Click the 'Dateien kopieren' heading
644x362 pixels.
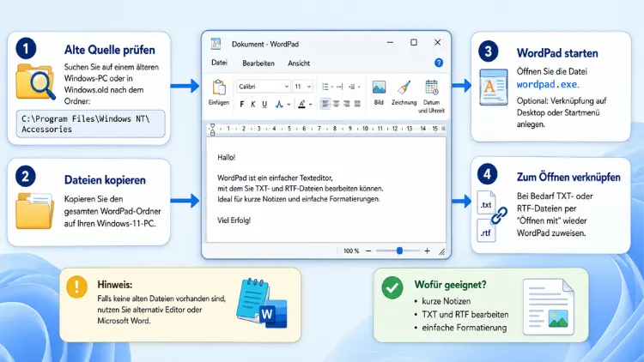pyautogui.click(x=105, y=180)
